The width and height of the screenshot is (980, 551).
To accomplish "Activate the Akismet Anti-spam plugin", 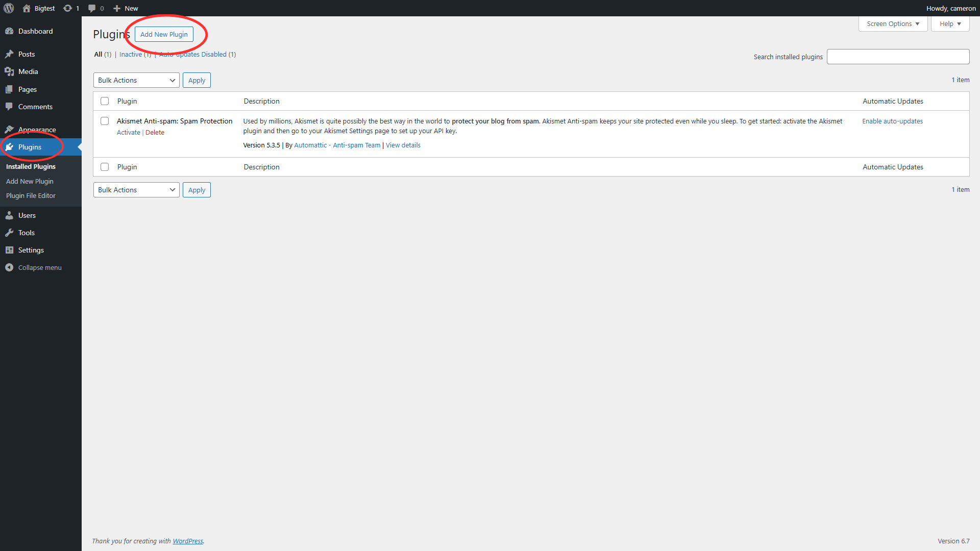I will 128,132.
